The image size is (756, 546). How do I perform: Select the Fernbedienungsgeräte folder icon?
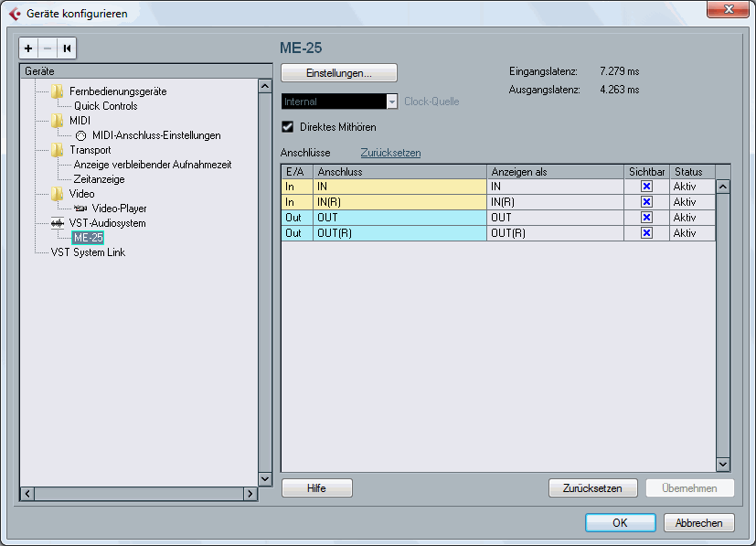58,91
